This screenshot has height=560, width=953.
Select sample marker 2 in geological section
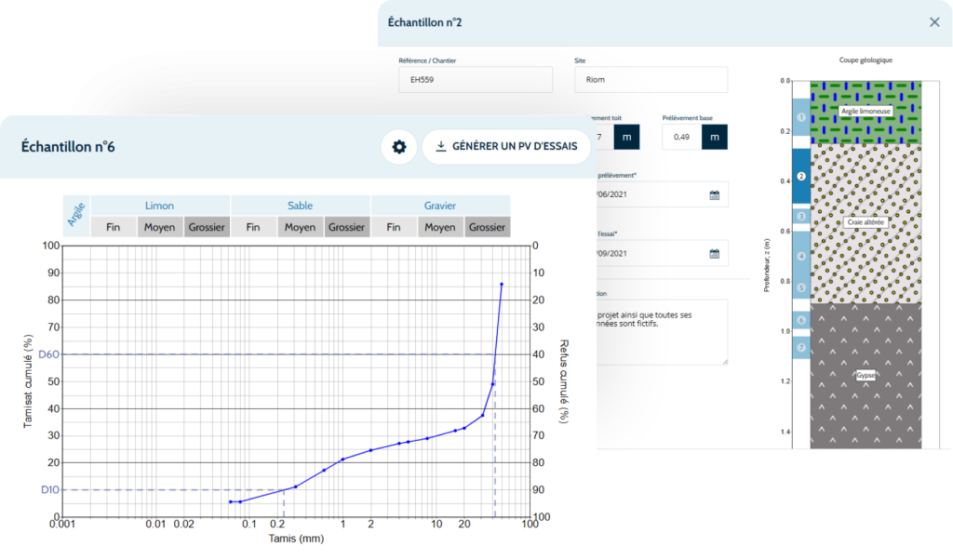801,176
